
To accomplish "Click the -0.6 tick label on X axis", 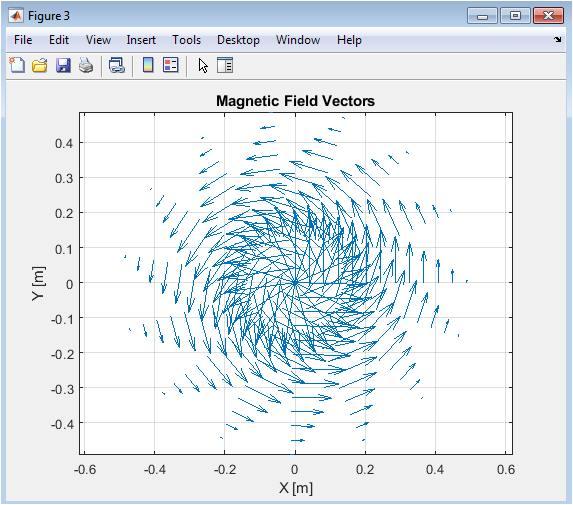I will [85, 469].
